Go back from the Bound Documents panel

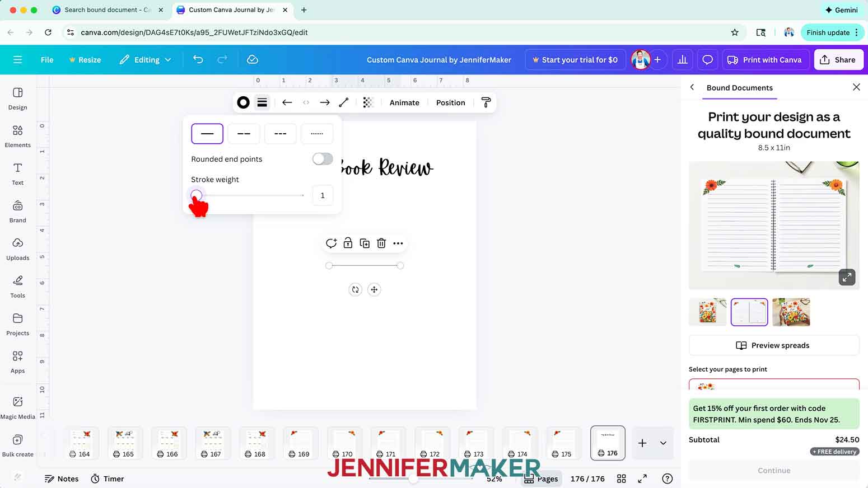point(692,87)
